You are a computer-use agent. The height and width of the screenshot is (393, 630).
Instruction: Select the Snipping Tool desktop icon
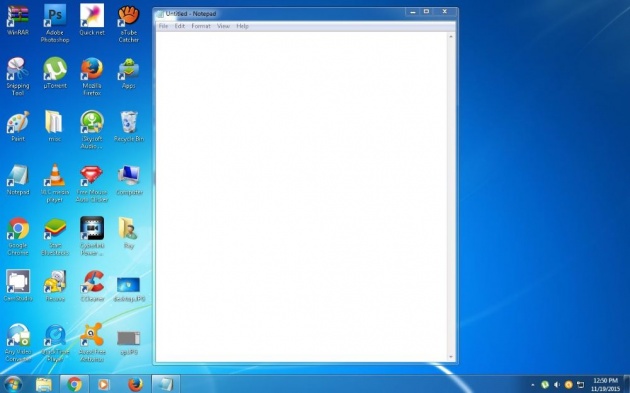(x=18, y=76)
